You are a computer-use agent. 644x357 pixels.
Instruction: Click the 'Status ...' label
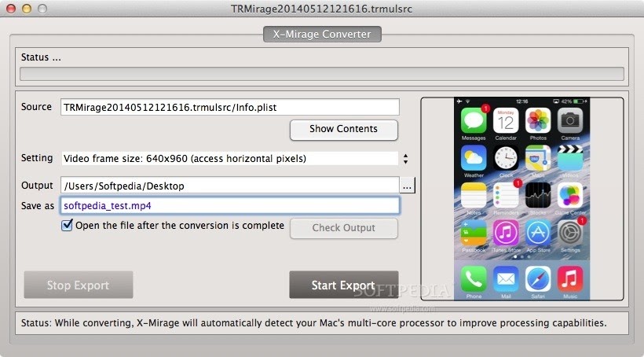tap(41, 57)
